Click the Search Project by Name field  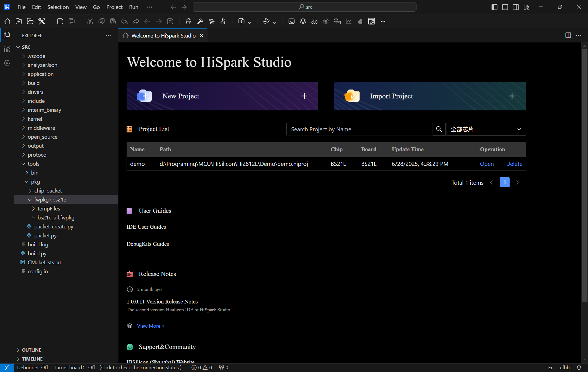point(359,129)
